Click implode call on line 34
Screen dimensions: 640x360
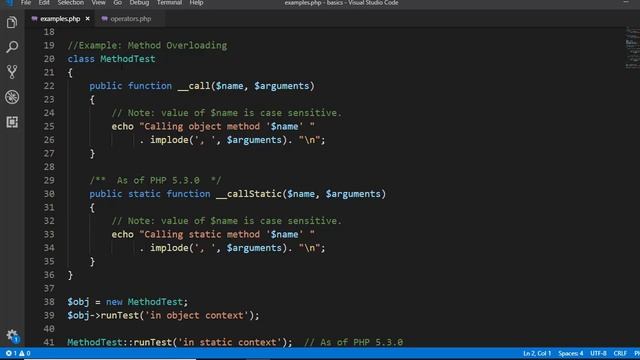click(x=169, y=248)
